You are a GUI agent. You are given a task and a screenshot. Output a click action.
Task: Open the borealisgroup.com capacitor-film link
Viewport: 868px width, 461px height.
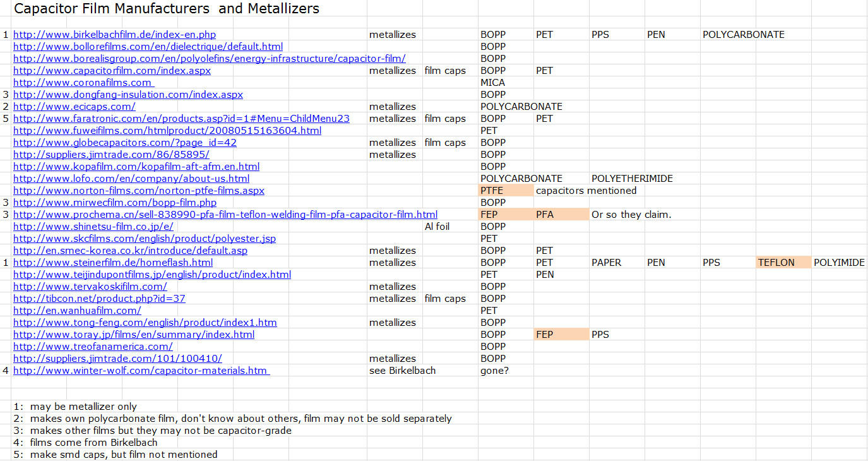209,59
